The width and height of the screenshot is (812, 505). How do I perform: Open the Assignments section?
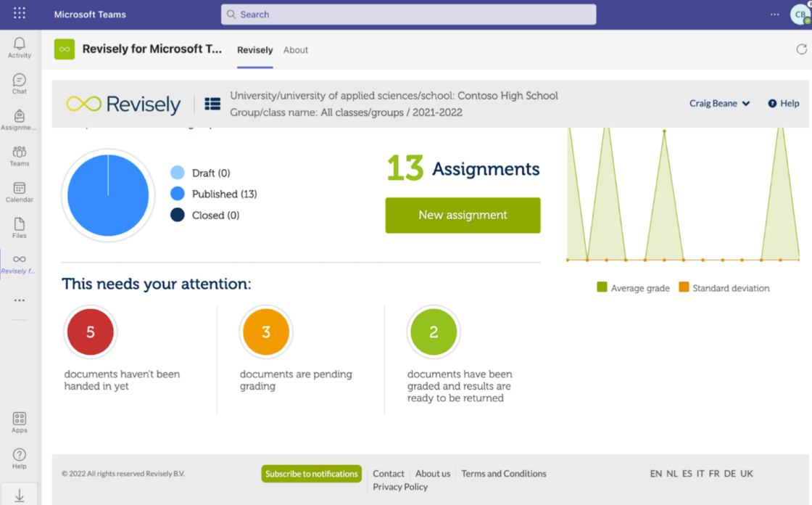19,118
